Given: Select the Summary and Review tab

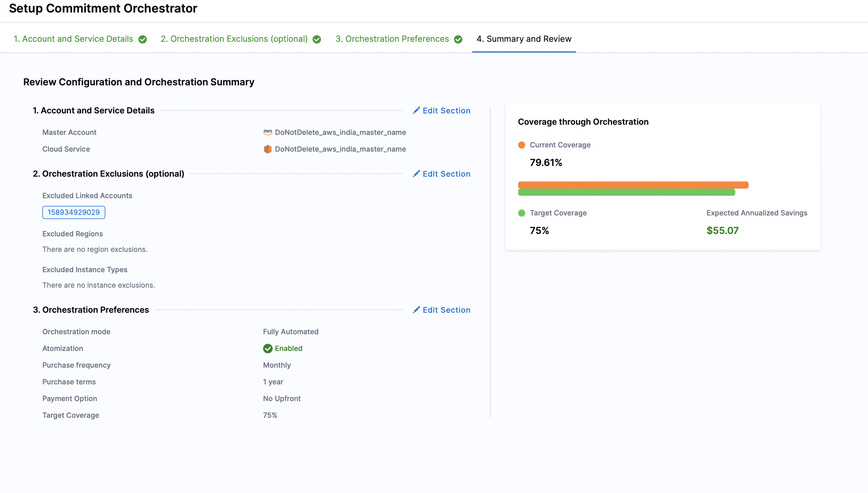Looking at the screenshot, I should coord(524,39).
